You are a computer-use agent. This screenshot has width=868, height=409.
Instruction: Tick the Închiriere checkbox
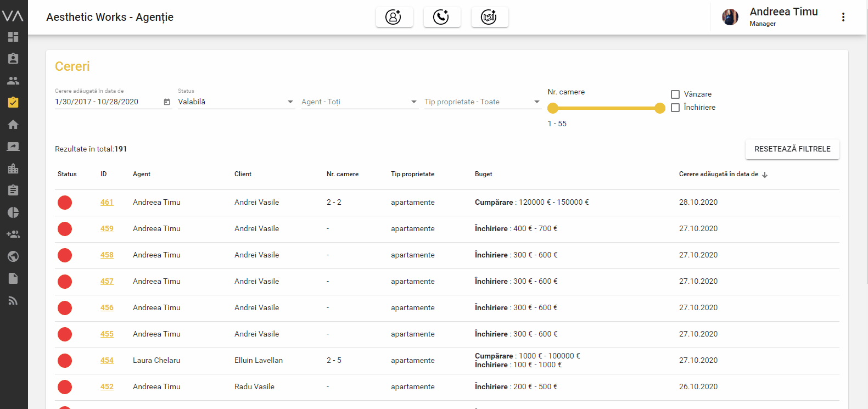[x=675, y=108]
